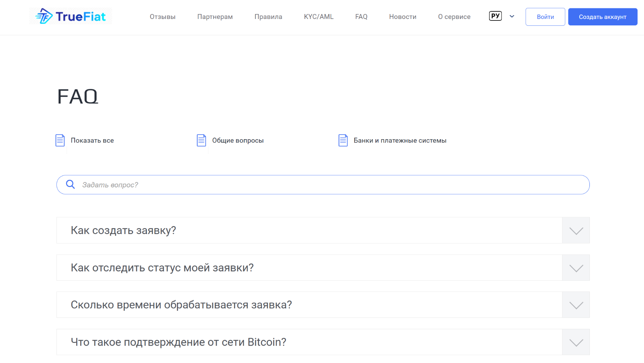Click the document icon beside Общие вопросы
Image resolution: width=644 pixels, height=363 pixels.
[202, 140]
